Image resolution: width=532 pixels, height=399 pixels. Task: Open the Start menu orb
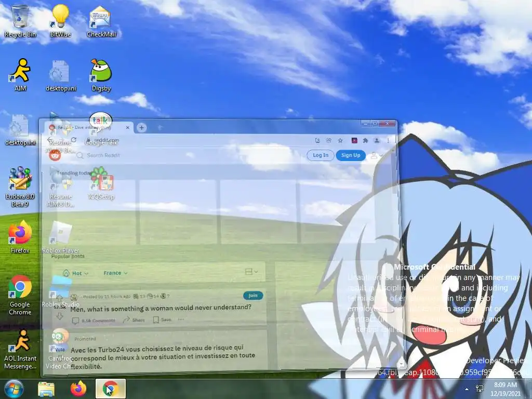(x=14, y=389)
